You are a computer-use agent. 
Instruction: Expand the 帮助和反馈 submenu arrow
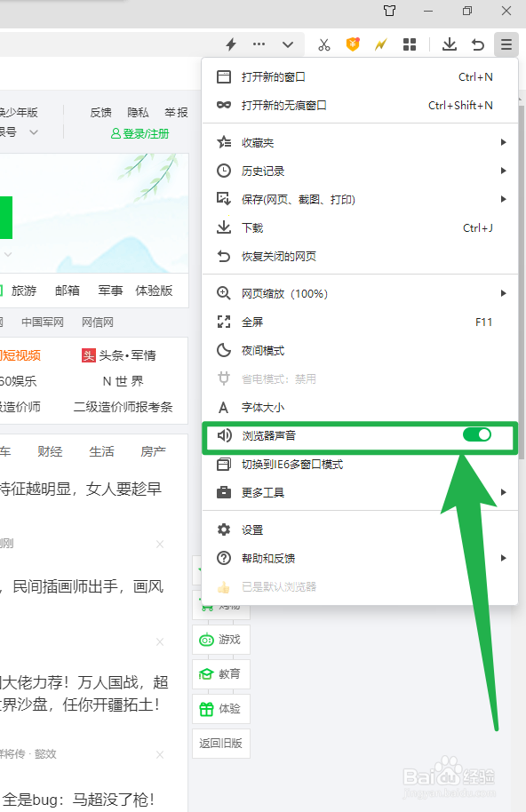503,558
